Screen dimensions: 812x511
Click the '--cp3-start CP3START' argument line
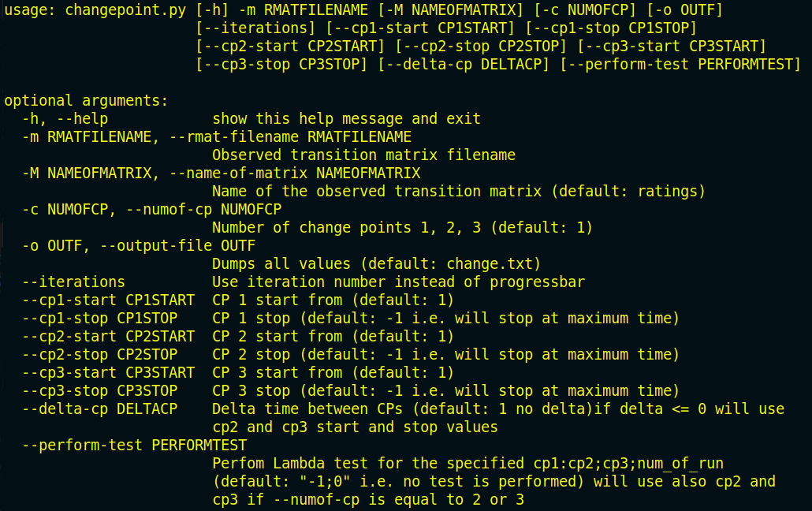pos(108,373)
